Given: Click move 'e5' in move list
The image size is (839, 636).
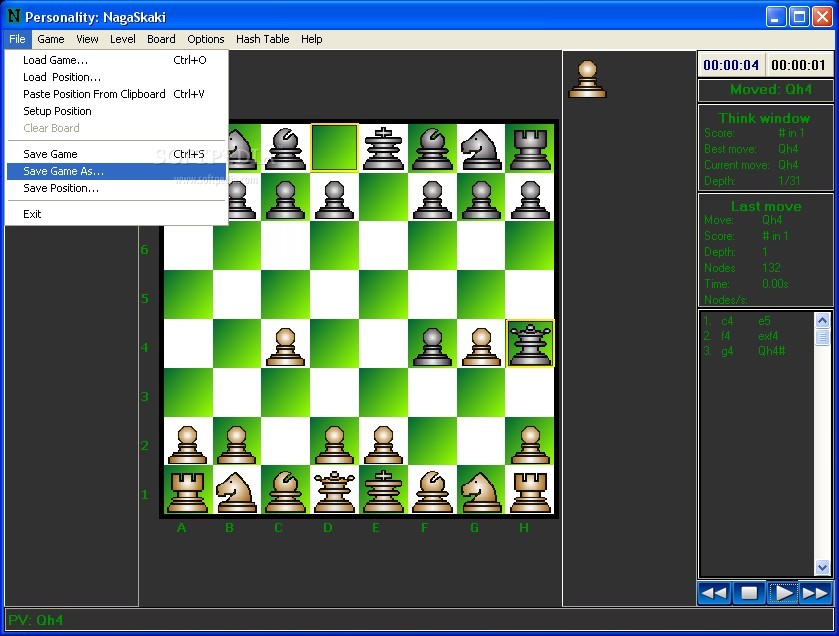Looking at the screenshot, I should tap(764, 321).
